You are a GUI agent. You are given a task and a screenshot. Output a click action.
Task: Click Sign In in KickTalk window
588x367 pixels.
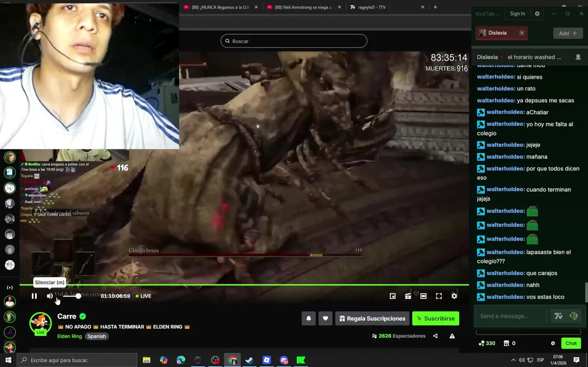click(518, 14)
